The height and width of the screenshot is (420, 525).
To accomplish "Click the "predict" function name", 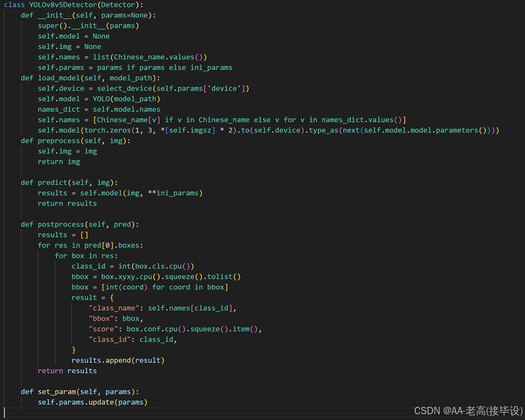I will point(53,182).
